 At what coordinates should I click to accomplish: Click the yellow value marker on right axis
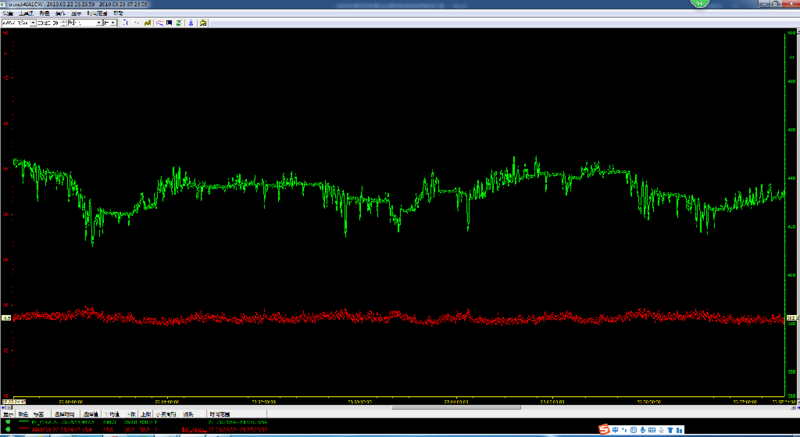tap(792, 318)
